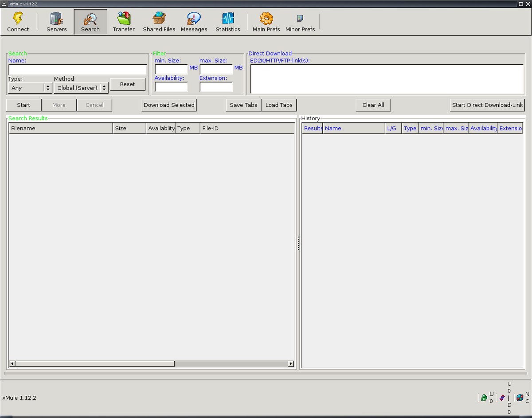532x418 pixels.
Task: Select the Search toolbar icon
Action: [90, 22]
